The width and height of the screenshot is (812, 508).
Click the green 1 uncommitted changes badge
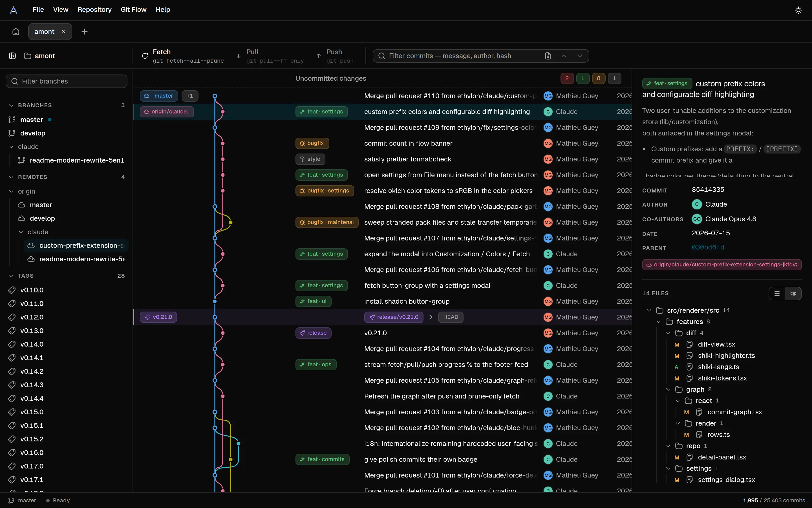[x=583, y=78]
